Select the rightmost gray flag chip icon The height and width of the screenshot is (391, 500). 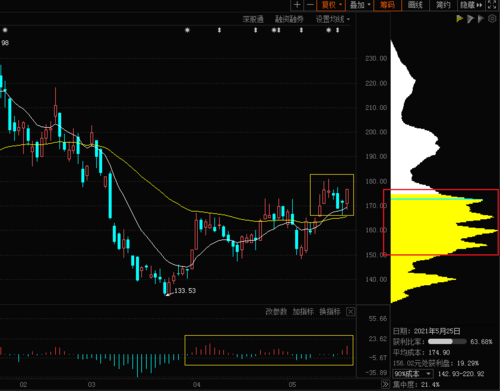pyautogui.click(x=480, y=19)
